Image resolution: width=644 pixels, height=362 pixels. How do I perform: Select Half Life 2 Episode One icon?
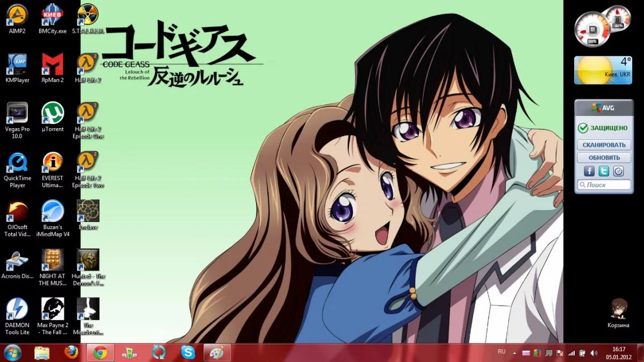point(88,121)
